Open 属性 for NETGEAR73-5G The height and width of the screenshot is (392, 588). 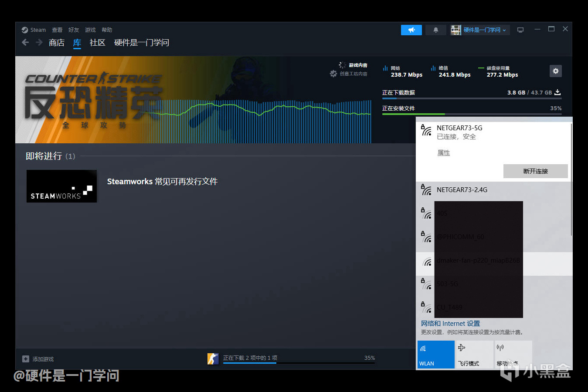(x=444, y=153)
